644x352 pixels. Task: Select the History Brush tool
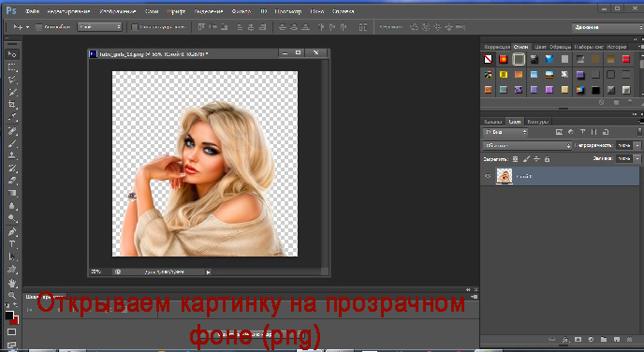pyautogui.click(x=12, y=169)
